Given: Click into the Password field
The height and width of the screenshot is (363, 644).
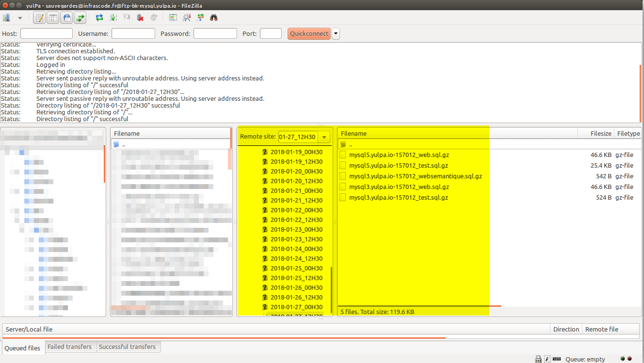Looking at the screenshot, I should pyautogui.click(x=215, y=33).
